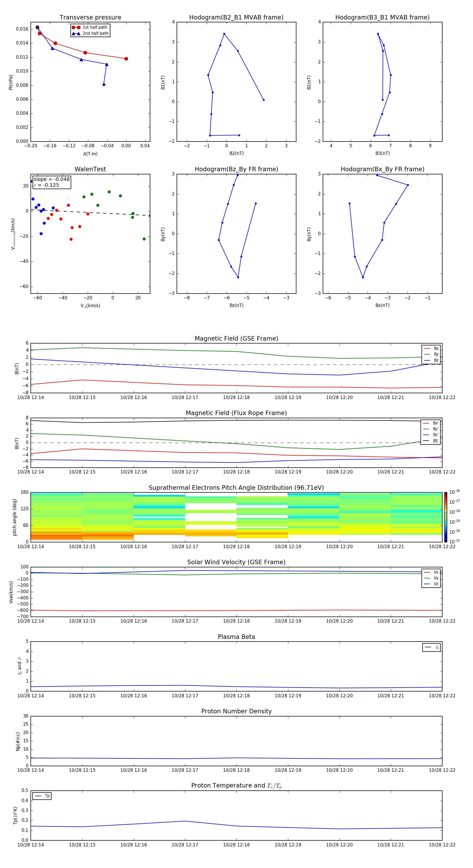
Task: Click the 'Bz' legend entry in GSE magnetic field
Action: (x=431, y=361)
